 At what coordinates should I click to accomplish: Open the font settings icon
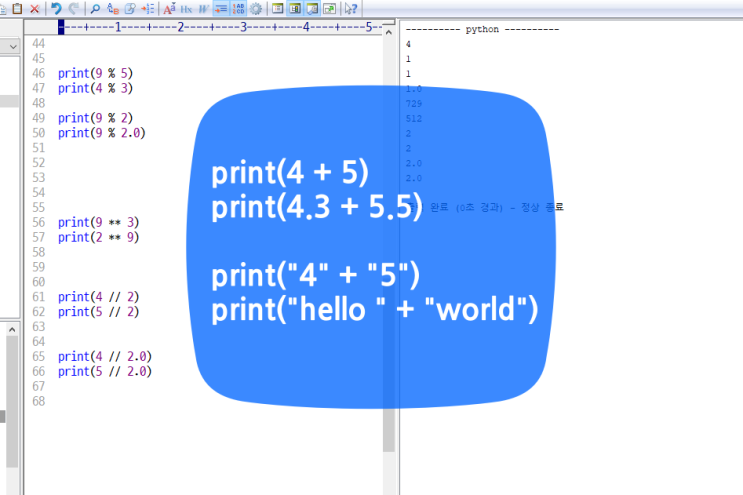coord(169,8)
